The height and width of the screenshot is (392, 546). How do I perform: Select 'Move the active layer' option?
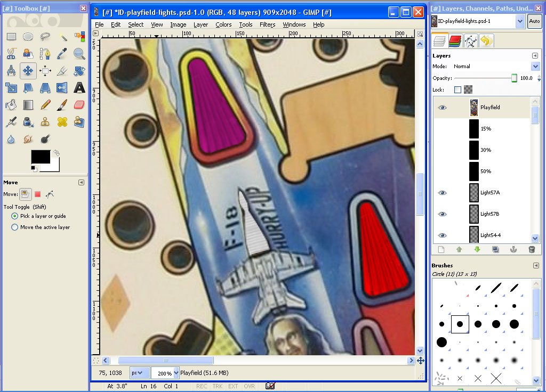point(15,227)
